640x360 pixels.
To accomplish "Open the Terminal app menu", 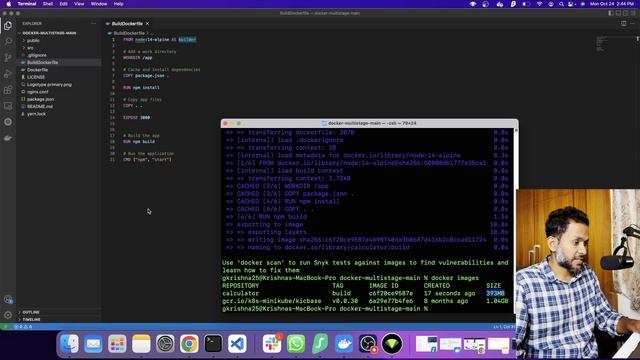I will (27, 4).
